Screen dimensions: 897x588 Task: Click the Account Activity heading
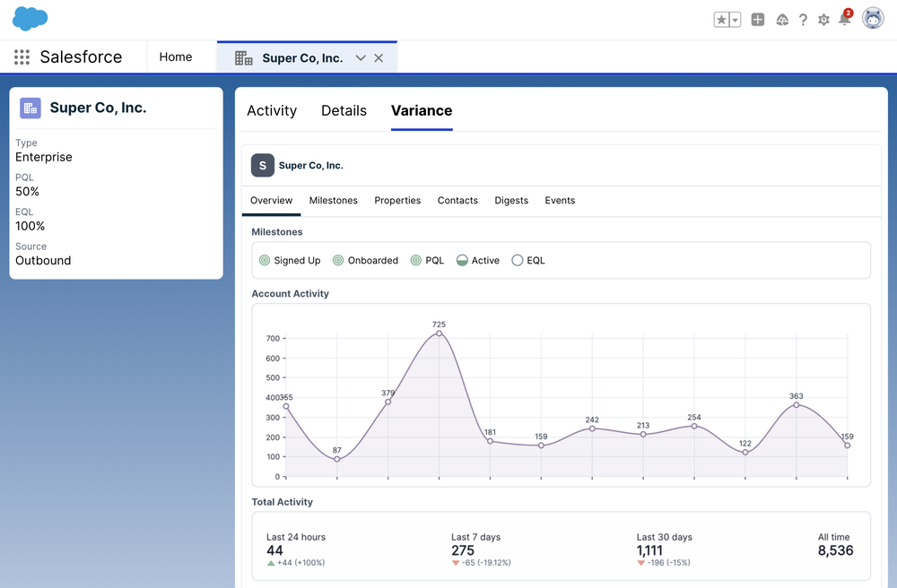(x=291, y=294)
